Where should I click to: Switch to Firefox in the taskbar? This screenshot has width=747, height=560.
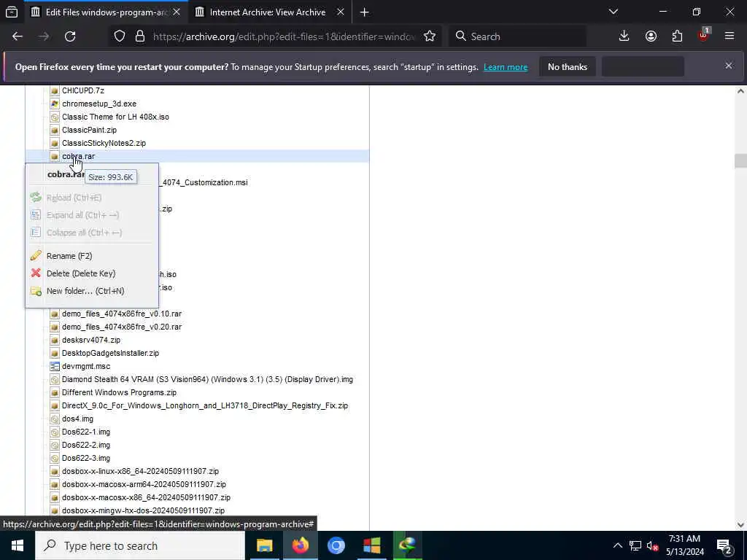click(300, 545)
